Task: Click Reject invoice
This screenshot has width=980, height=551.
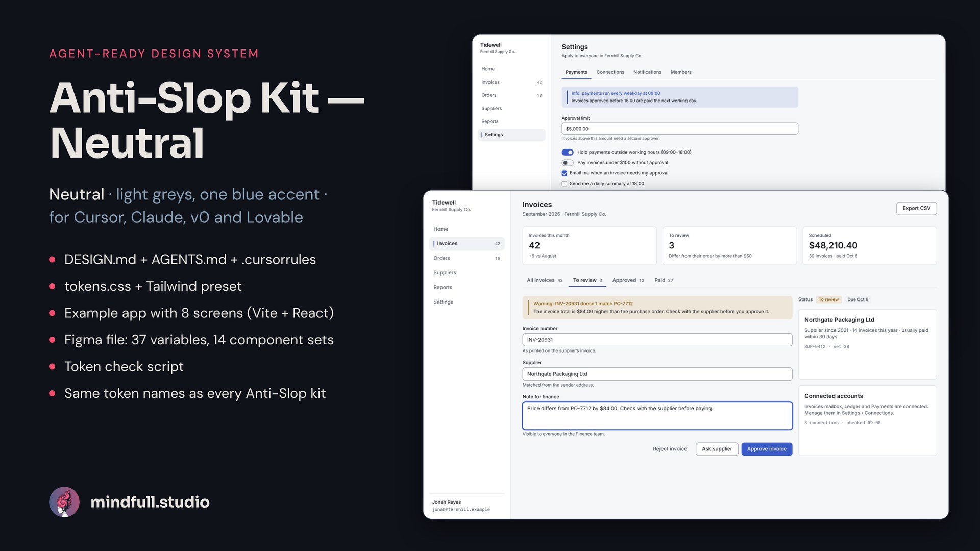Action: point(670,449)
